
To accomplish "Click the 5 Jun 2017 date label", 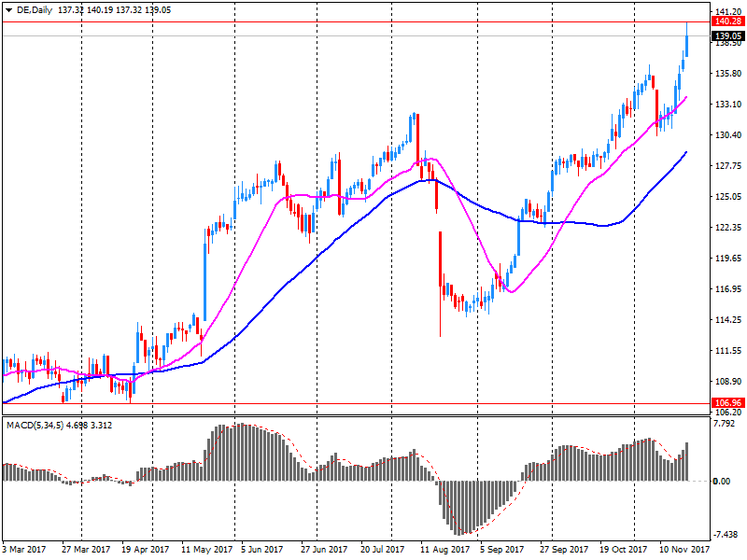I will [262, 550].
